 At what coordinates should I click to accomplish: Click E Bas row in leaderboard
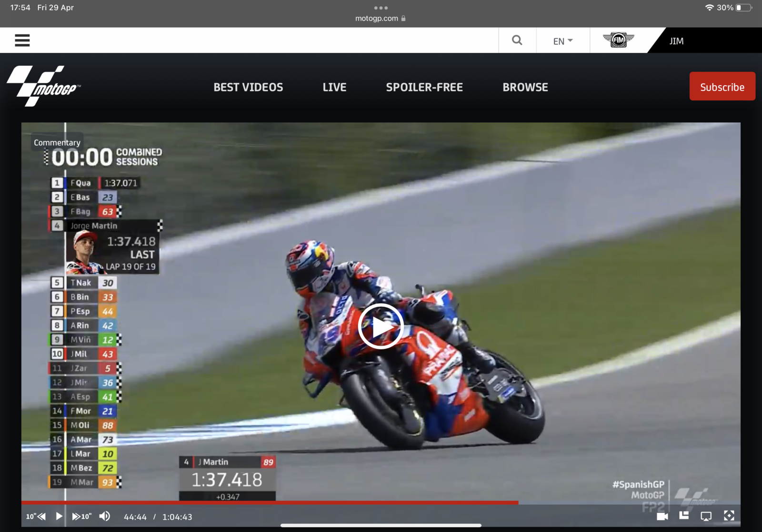coord(84,197)
